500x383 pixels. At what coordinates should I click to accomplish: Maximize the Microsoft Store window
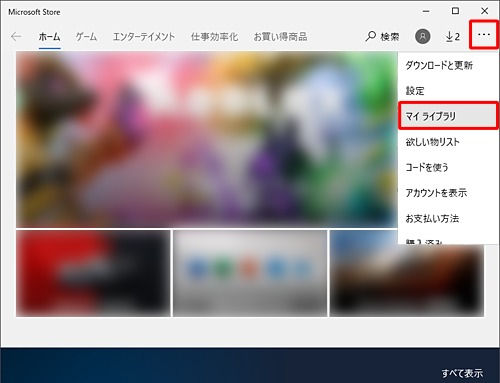(x=455, y=11)
